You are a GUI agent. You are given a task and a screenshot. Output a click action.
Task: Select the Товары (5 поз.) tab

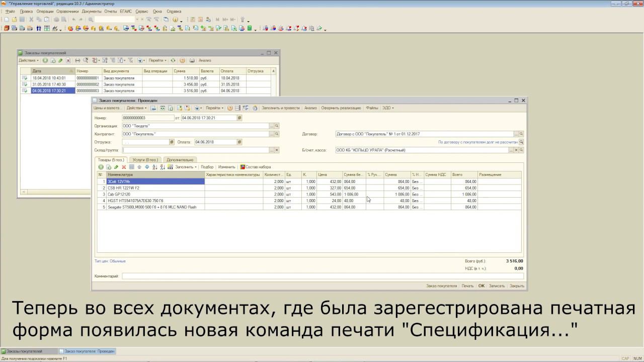point(111,160)
